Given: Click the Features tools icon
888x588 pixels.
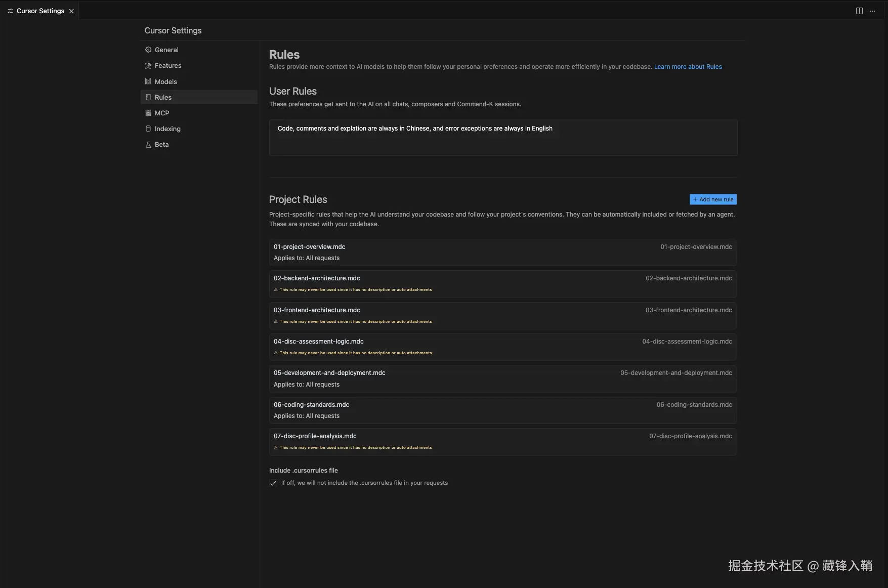Looking at the screenshot, I should click(148, 66).
